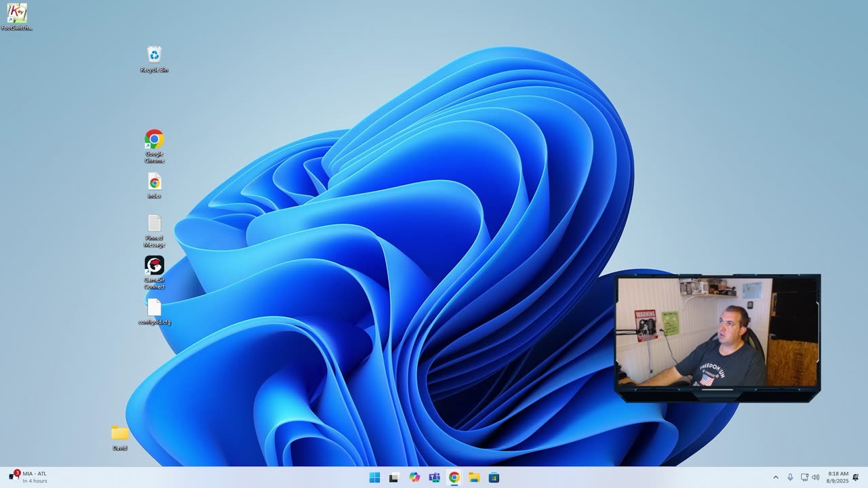Select the configold.cfg file

click(x=154, y=308)
